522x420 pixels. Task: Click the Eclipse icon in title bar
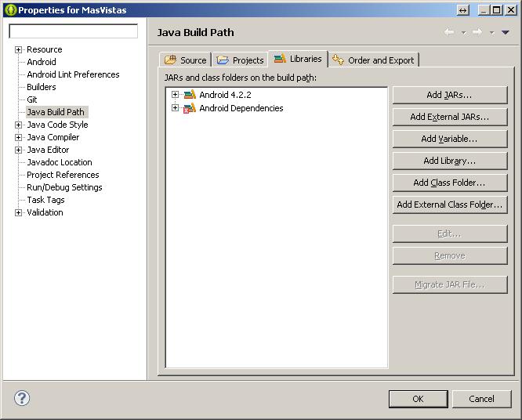pyautogui.click(x=10, y=10)
